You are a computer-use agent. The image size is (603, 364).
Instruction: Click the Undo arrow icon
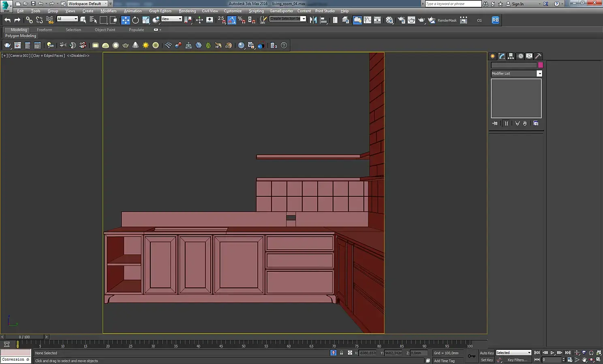7,20
